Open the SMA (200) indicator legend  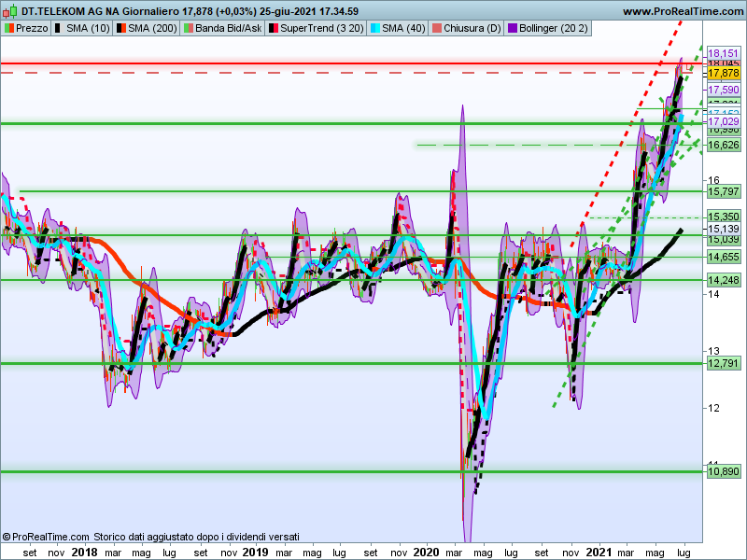coord(147,28)
